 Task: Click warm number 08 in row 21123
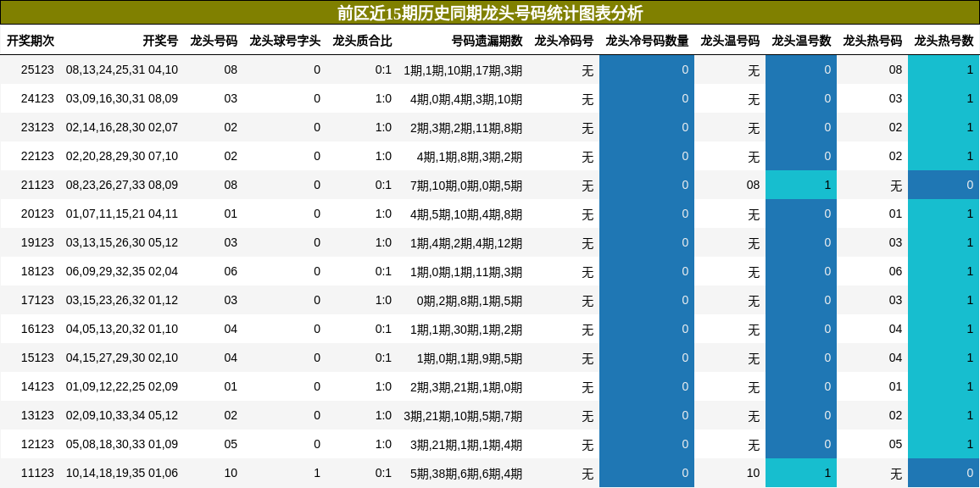753,185
